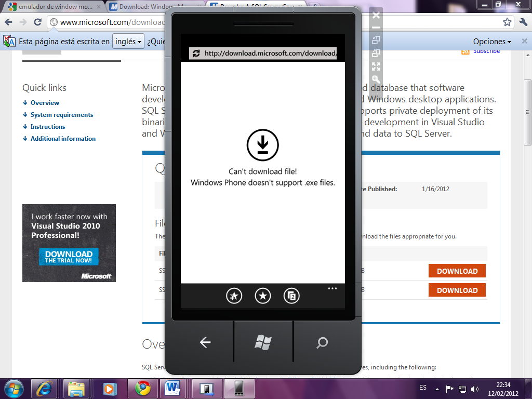Open Chrome's wrench settings menu
Viewport: 532px width, 399px height.
pos(523,22)
